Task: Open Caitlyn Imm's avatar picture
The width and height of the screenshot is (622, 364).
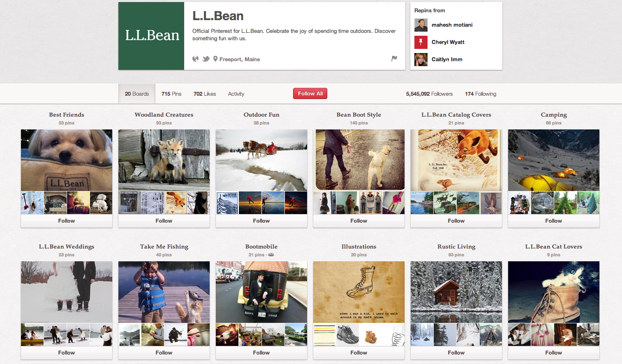Action: pyautogui.click(x=421, y=60)
